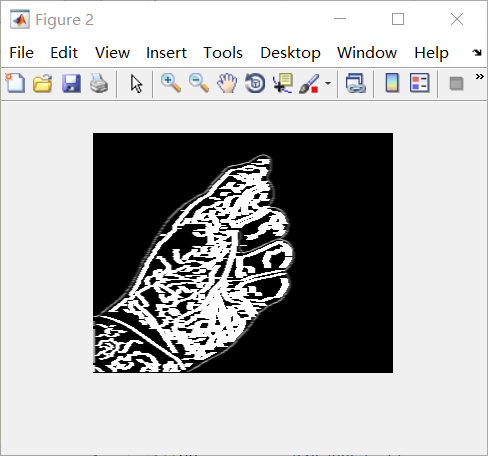Open the Tools menu

[223, 53]
